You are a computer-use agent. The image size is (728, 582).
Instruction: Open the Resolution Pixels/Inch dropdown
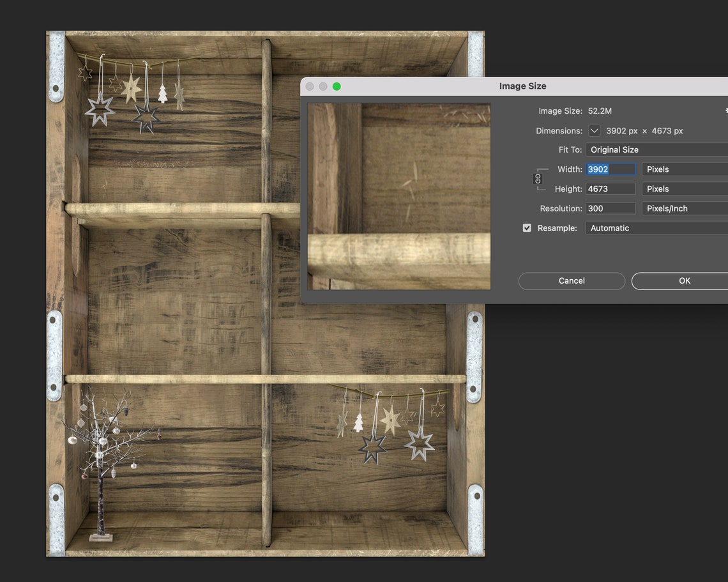[x=685, y=208]
